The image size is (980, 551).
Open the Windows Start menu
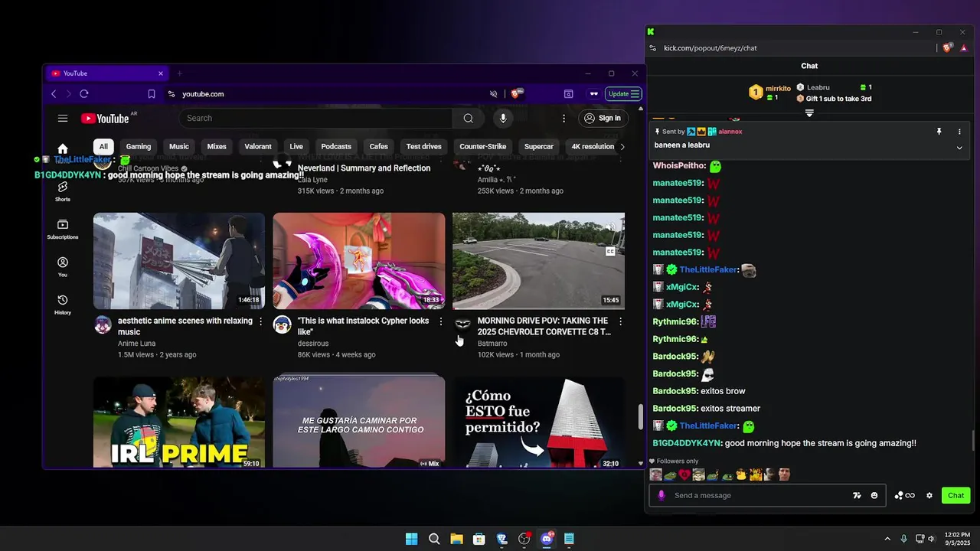(x=411, y=539)
